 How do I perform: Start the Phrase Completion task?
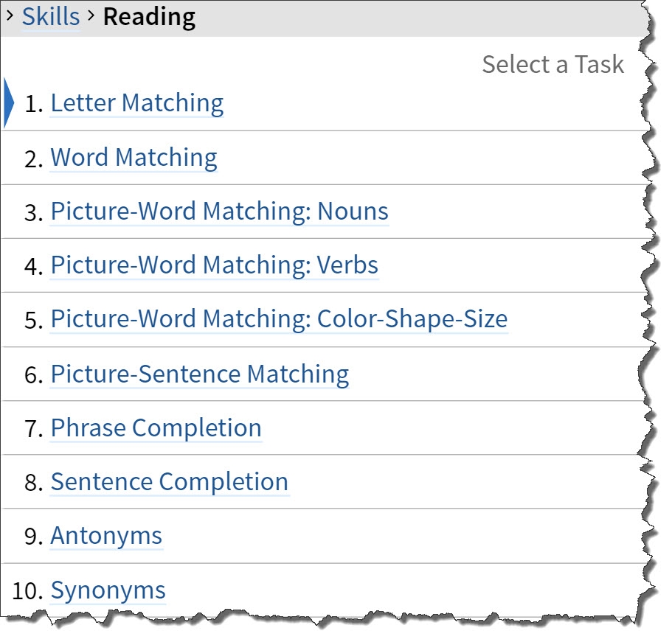pyautogui.click(x=156, y=428)
